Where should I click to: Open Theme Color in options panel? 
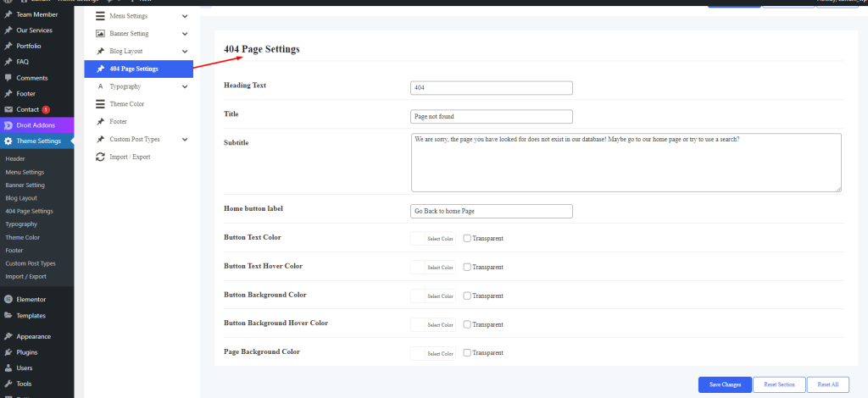126,104
